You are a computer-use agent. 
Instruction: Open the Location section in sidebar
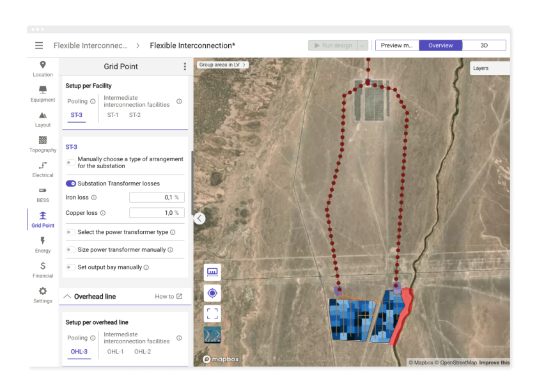(43, 68)
